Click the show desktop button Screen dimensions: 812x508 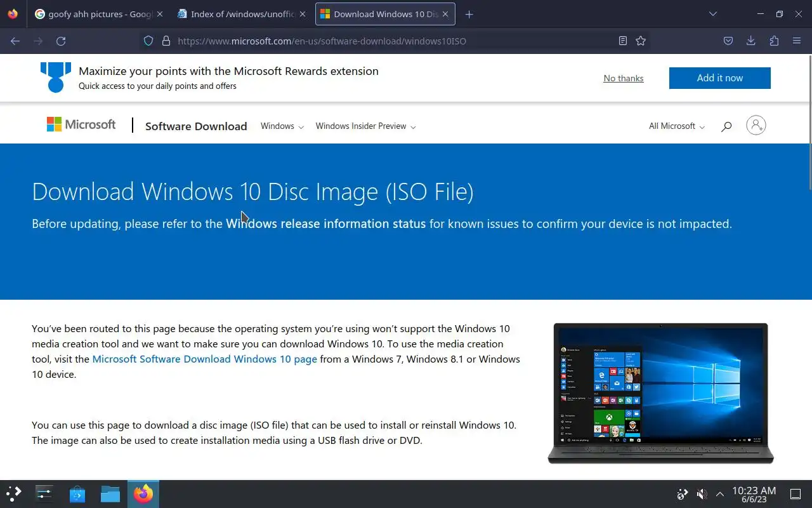tap(796, 493)
